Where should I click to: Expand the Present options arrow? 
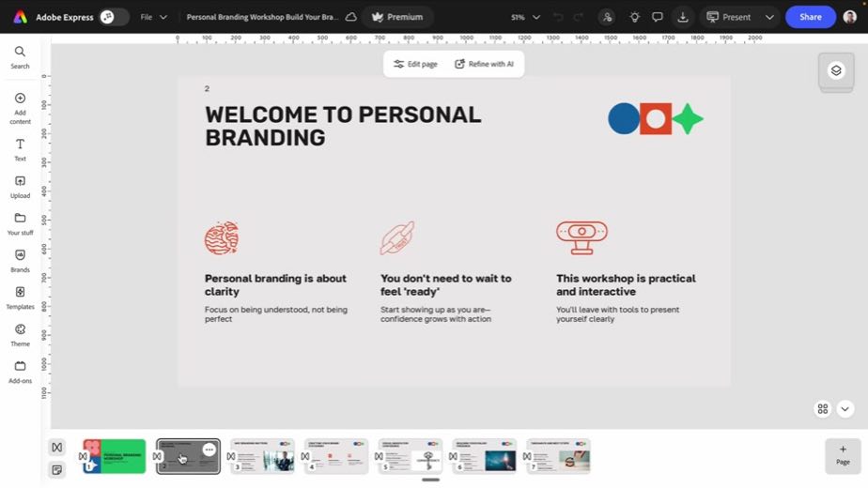(x=769, y=17)
